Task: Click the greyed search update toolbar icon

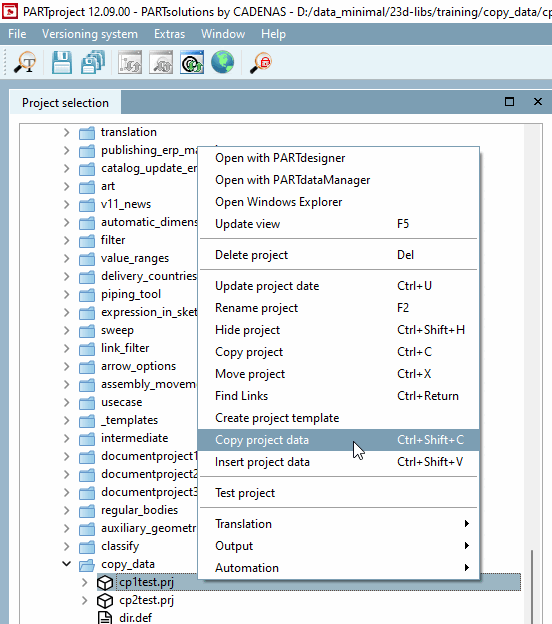Action: [161, 62]
